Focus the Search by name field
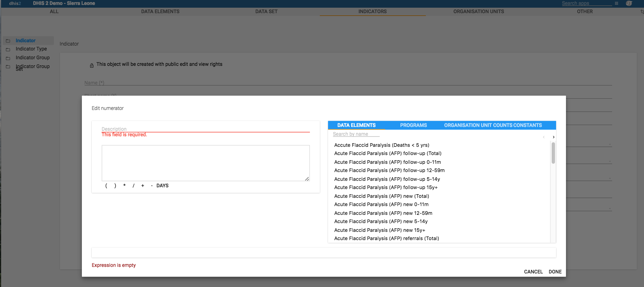This screenshot has height=287, width=644. [x=356, y=134]
